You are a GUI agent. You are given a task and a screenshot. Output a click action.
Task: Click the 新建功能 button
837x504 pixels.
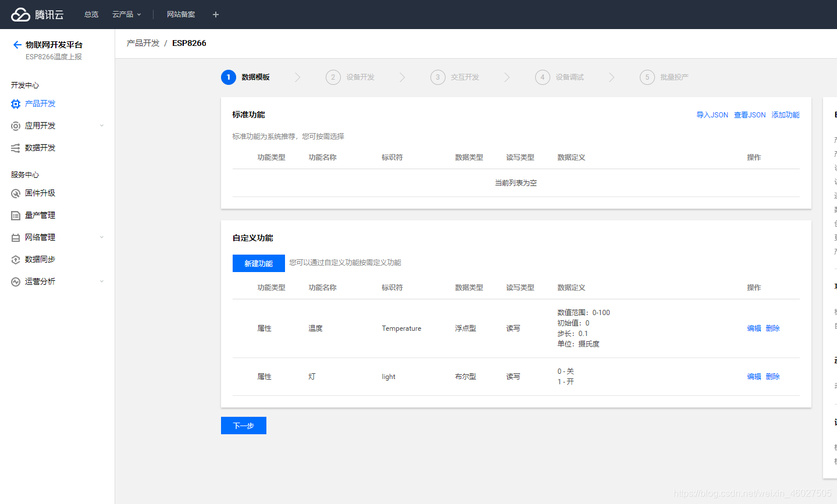click(x=258, y=263)
